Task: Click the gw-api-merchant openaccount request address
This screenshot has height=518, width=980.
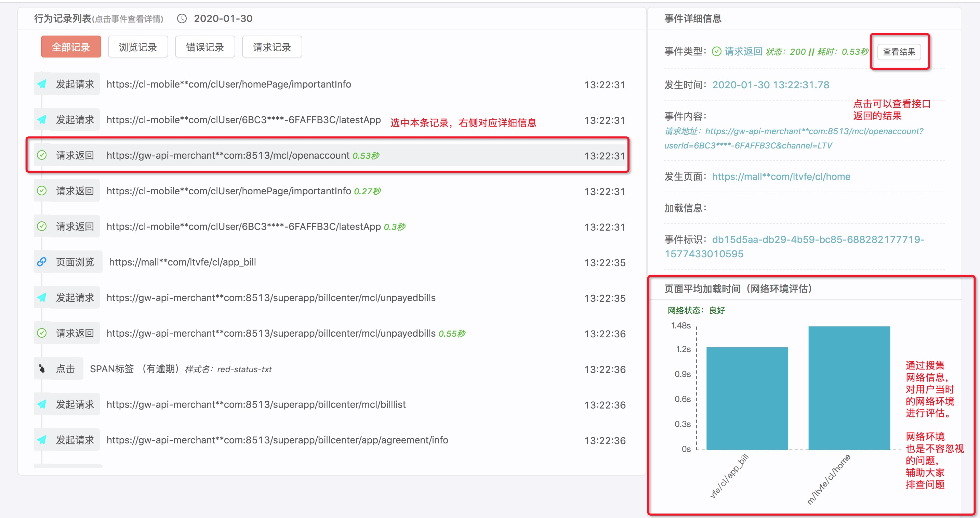Action: (x=813, y=131)
